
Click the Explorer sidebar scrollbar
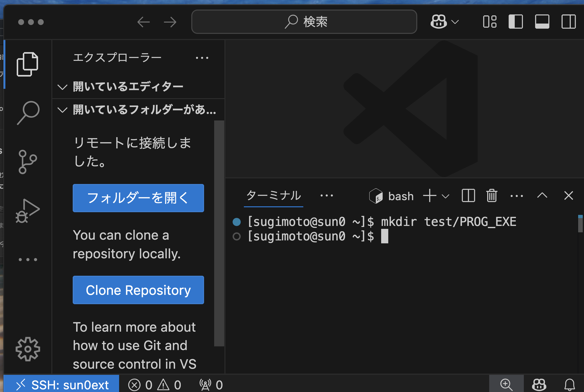219,234
